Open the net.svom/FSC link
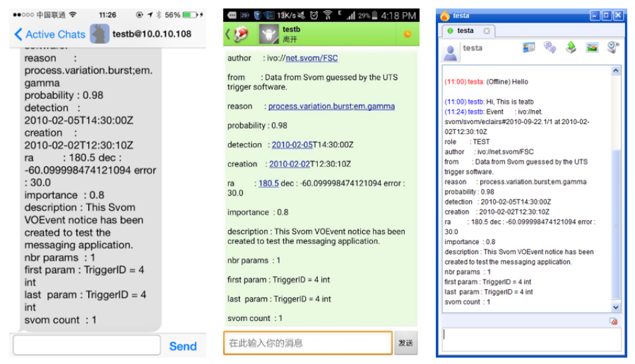The image size is (635, 364). click(311, 58)
